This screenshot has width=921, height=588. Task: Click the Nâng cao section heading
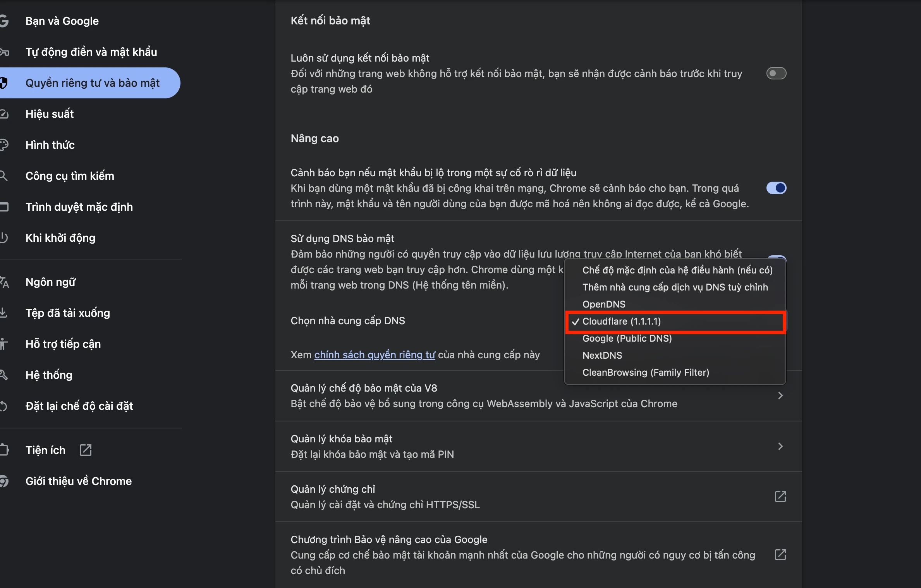coord(314,138)
